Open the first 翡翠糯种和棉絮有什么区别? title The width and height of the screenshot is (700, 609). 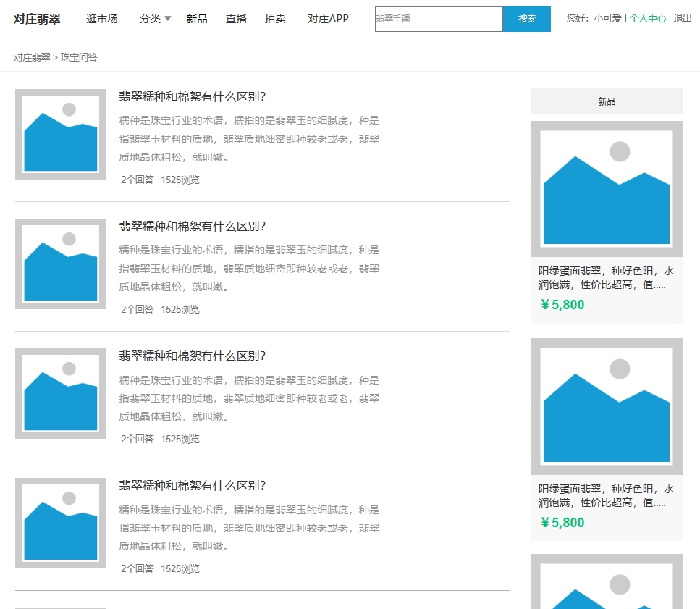click(193, 97)
